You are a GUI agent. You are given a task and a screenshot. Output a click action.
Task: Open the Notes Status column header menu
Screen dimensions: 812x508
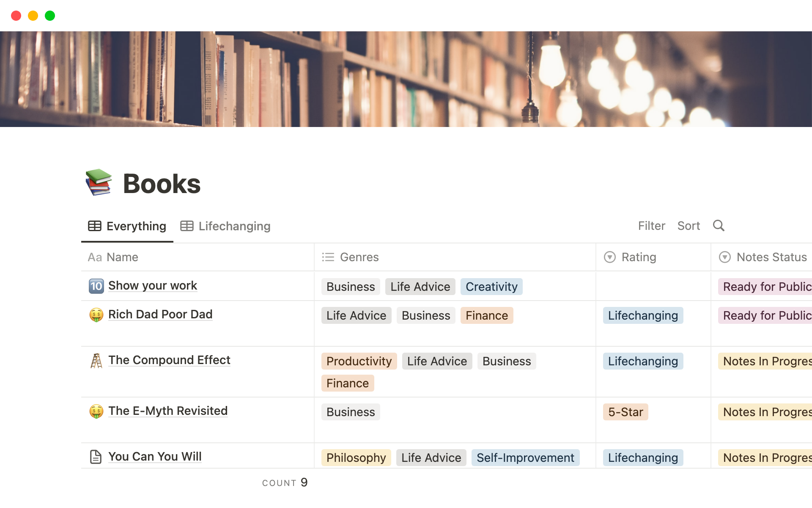point(771,257)
